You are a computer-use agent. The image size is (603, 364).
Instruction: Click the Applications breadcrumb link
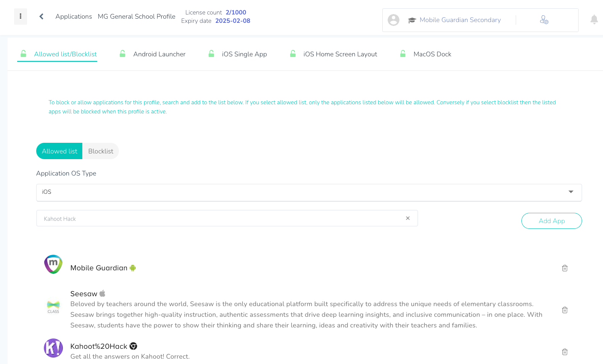click(x=74, y=16)
